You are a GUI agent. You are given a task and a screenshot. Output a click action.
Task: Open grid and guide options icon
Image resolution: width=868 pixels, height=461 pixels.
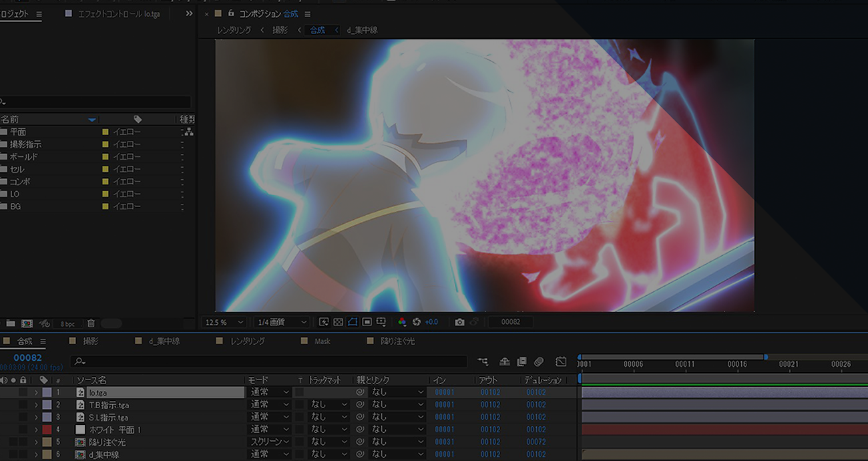pos(381,322)
